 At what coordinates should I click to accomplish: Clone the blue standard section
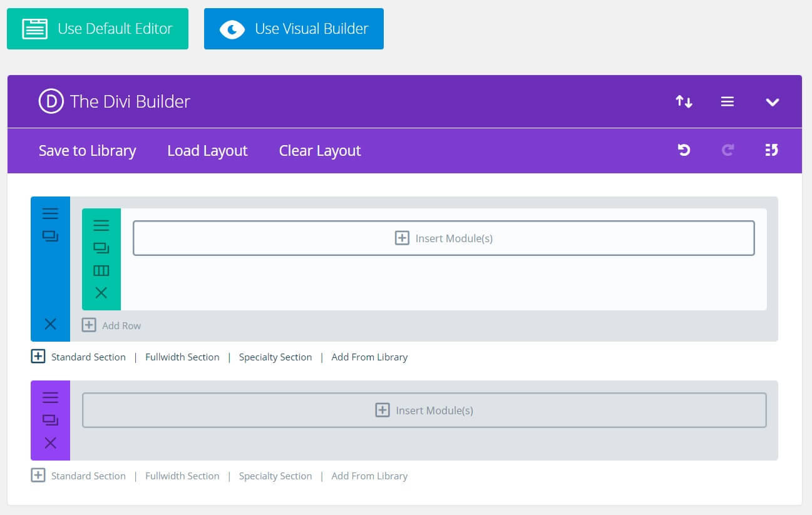pos(50,237)
